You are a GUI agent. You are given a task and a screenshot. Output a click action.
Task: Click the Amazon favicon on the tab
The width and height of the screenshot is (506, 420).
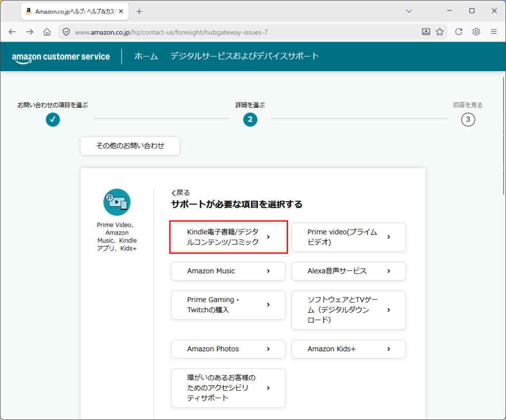29,11
